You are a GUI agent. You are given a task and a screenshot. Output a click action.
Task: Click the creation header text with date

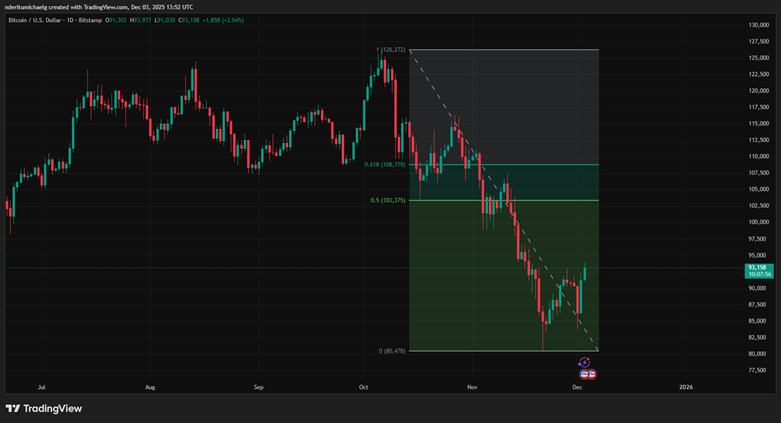tap(99, 7)
